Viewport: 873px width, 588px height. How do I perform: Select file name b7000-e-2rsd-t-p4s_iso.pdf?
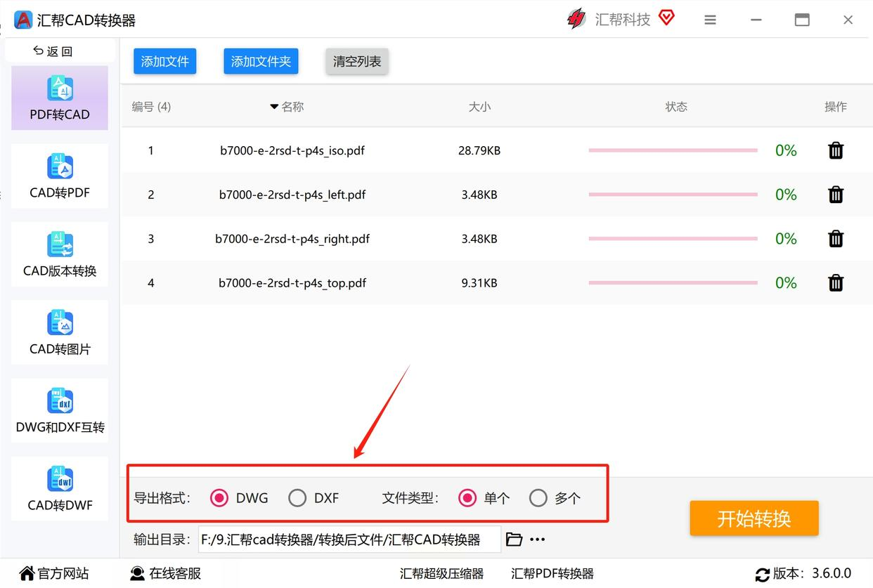292,150
